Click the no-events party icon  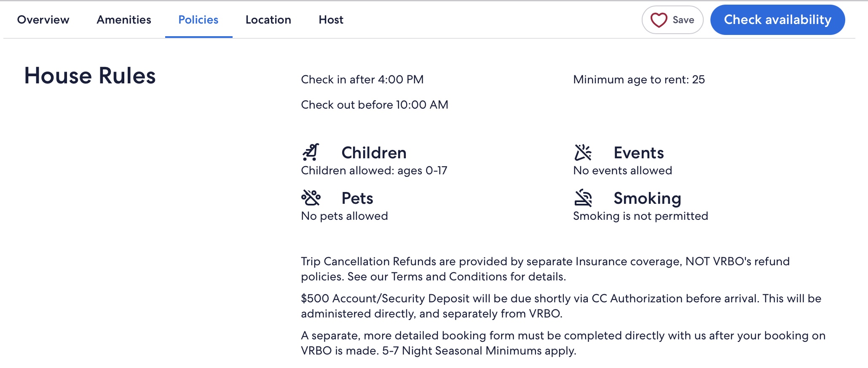click(583, 152)
